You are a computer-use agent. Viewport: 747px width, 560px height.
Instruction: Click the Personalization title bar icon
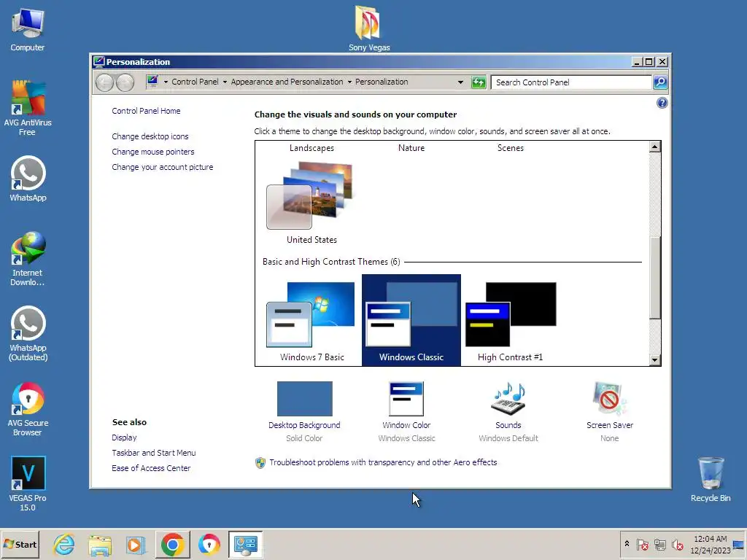click(x=98, y=61)
